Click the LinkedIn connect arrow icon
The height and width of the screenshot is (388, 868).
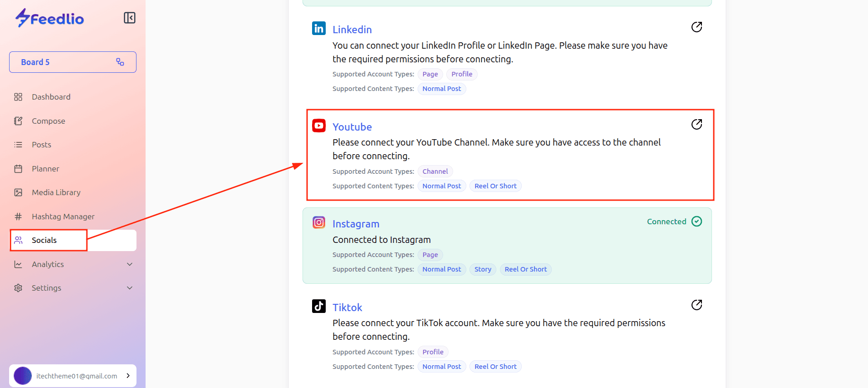click(696, 27)
